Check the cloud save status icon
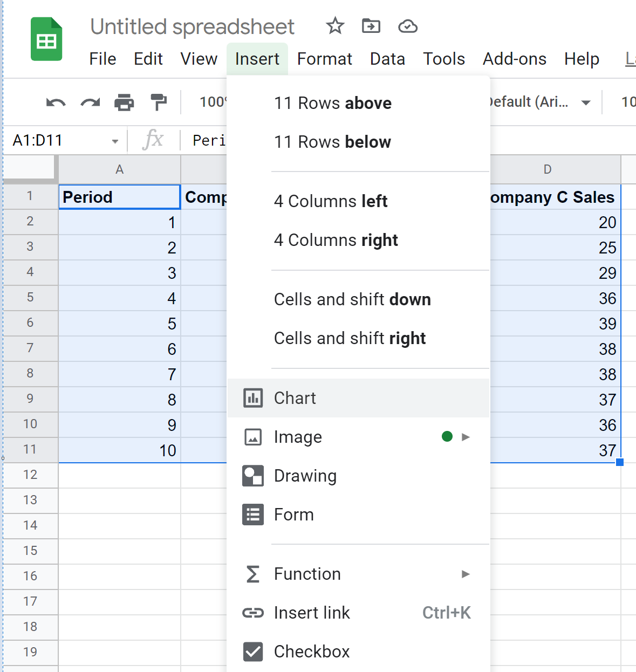This screenshot has width=636, height=672. [x=407, y=26]
